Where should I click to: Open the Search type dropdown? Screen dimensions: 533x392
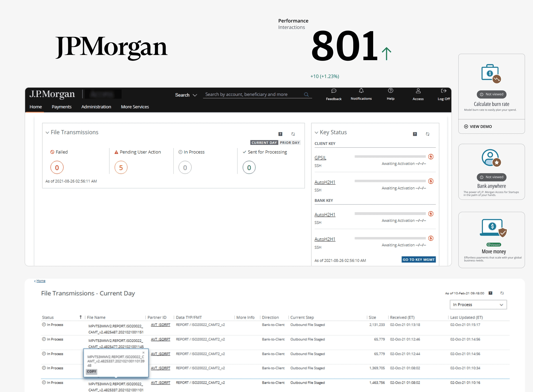pos(186,95)
